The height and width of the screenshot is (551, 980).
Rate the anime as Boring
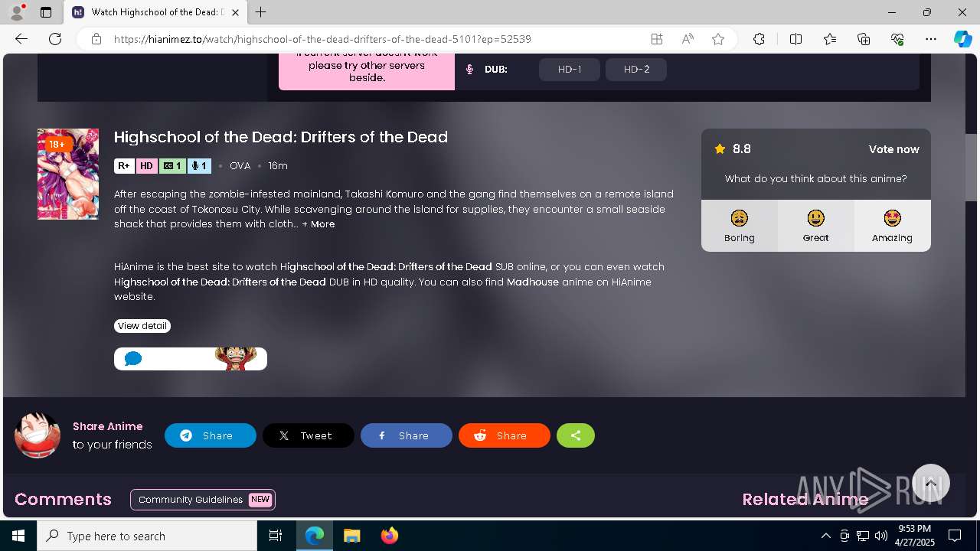(740, 226)
